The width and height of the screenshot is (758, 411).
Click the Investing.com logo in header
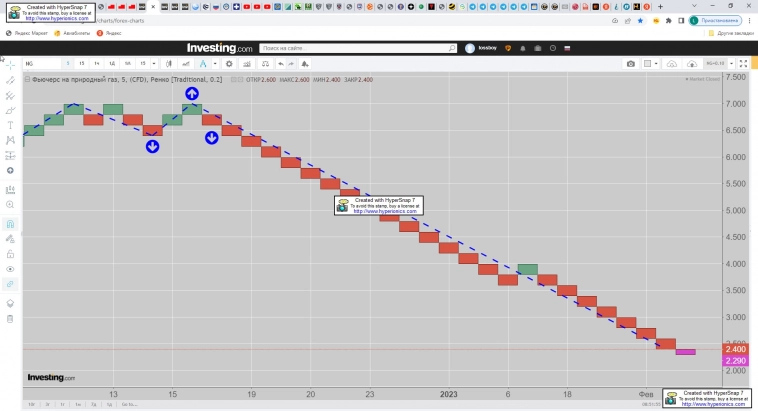coord(219,48)
